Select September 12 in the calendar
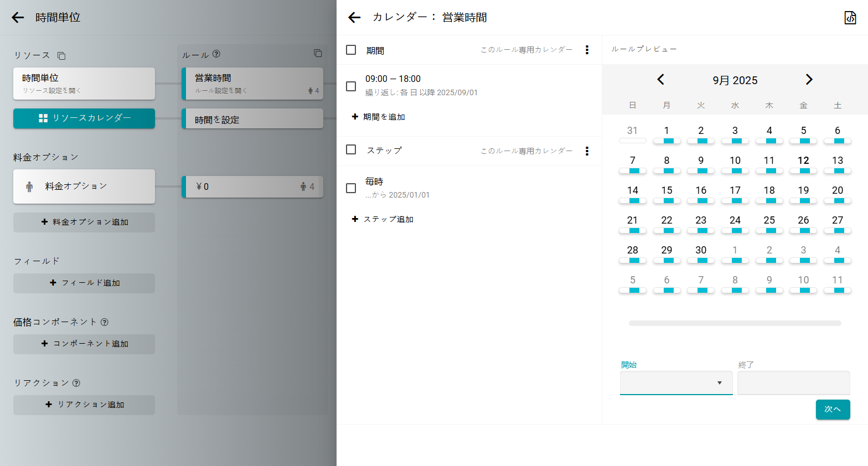 point(803,161)
